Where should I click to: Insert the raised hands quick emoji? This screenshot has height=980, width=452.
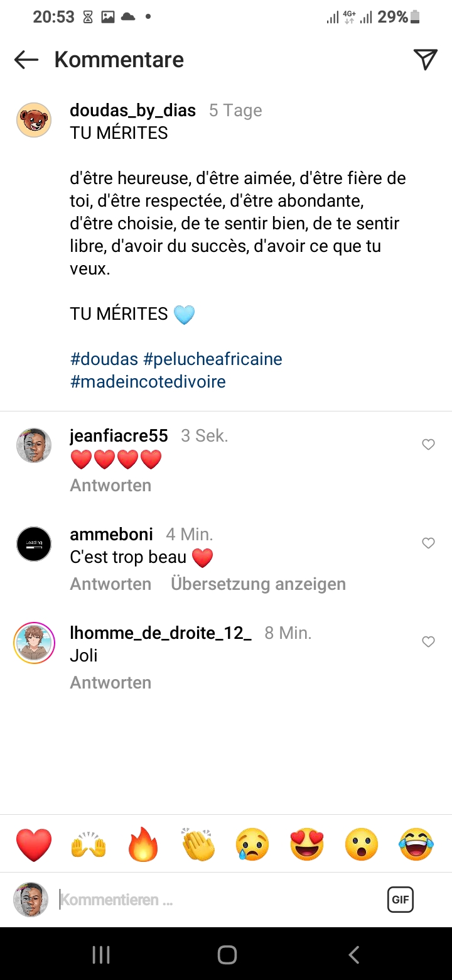(x=89, y=844)
